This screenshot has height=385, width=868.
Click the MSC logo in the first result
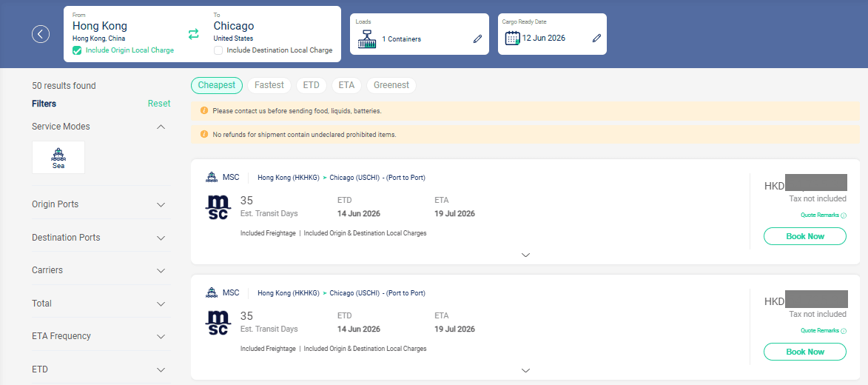coord(218,207)
